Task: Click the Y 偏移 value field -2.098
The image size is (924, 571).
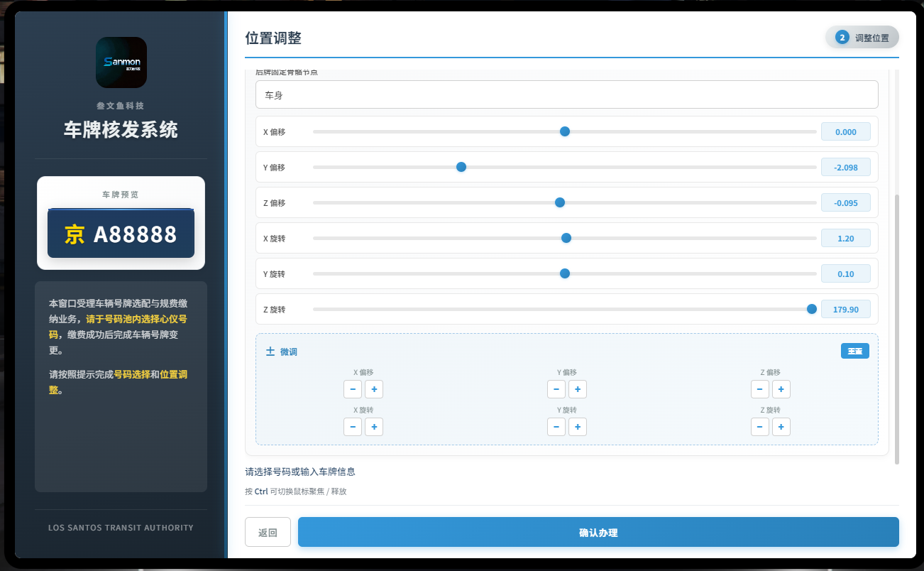Action: [x=846, y=167]
